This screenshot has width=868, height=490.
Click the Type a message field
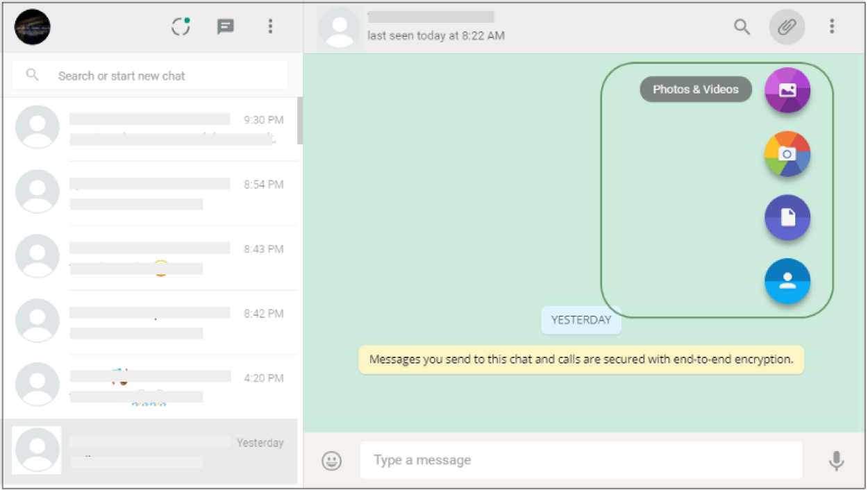pyautogui.click(x=580, y=460)
